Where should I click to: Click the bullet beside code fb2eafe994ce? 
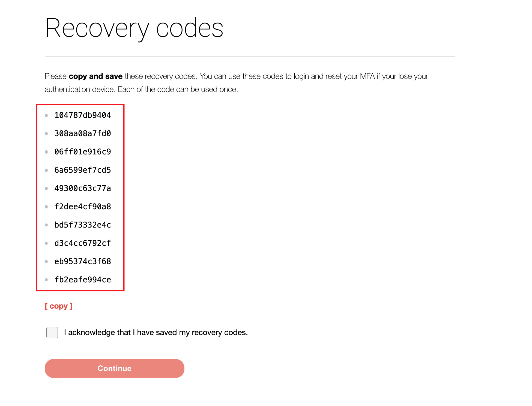(x=46, y=280)
